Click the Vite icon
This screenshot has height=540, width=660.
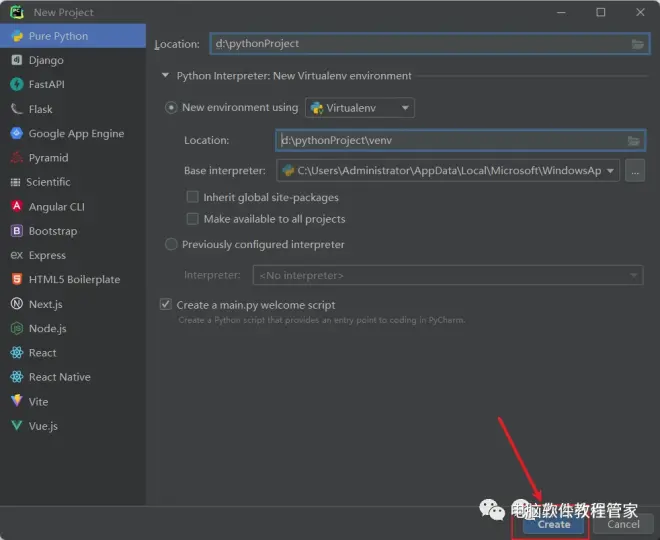pos(17,401)
